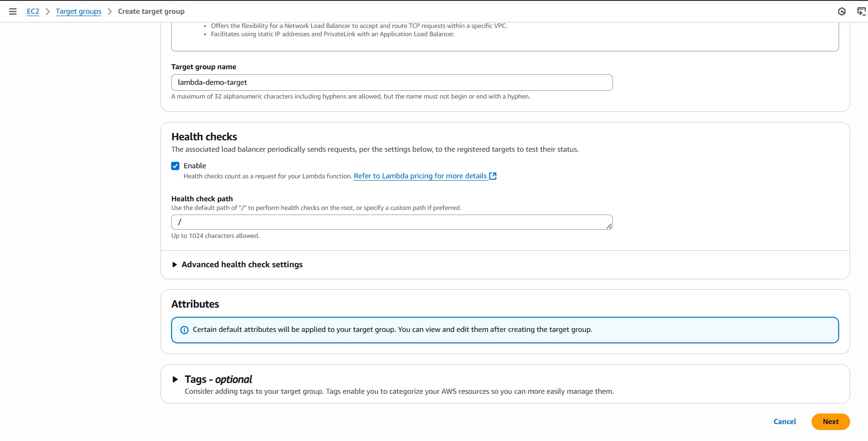Click the breadcrumb chevron after EC2
Viewport: 868px width, 441px height.
click(48, 11)
